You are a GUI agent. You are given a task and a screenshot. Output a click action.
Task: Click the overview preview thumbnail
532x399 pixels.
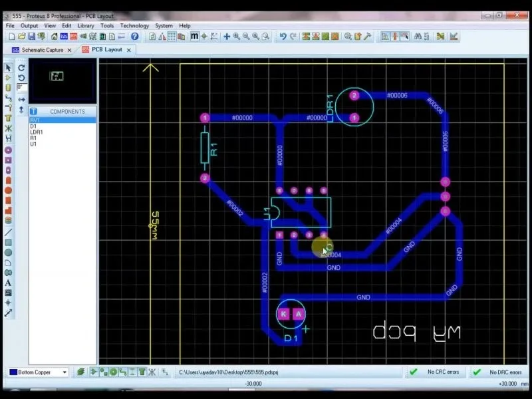63,81
